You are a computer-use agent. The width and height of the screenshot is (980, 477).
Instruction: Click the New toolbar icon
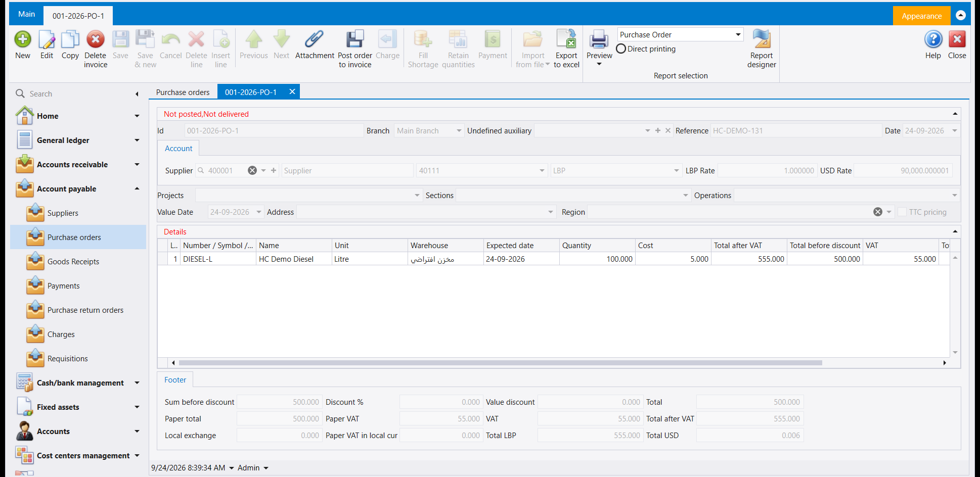pos(23,39)
